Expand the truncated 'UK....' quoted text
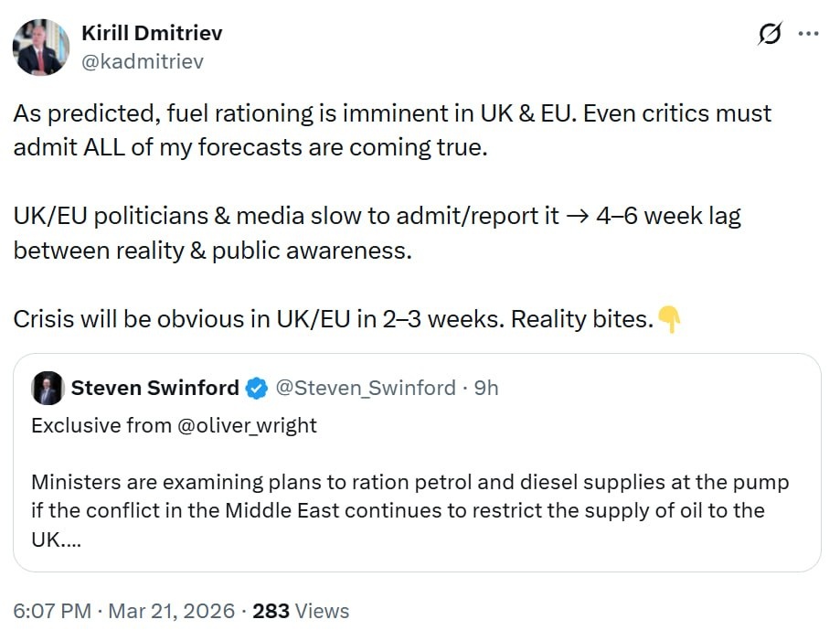840x641 pixels. click(57, 539)
